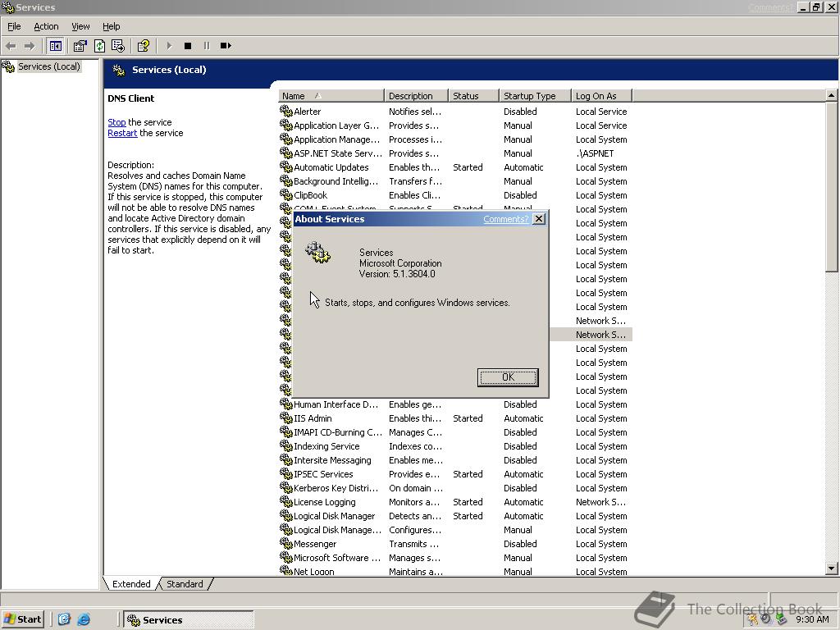Select the Application Layer G... service row

pyautogui.click(x=455, y=126)
